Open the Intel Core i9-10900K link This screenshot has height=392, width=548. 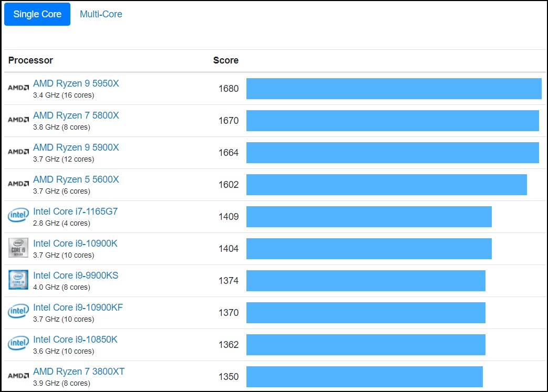click(x=75, y=243)
